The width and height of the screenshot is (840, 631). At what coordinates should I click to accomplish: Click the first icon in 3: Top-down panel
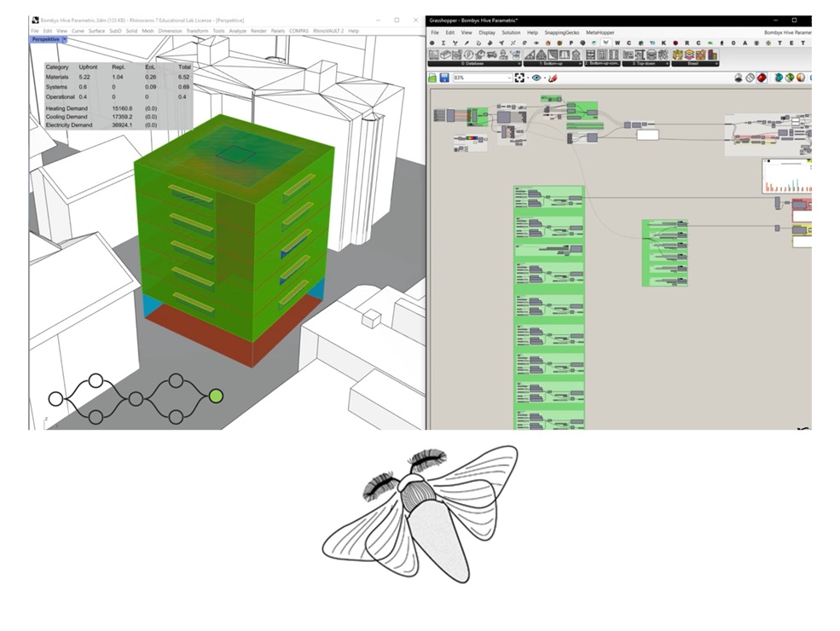[x=629, y=55]
